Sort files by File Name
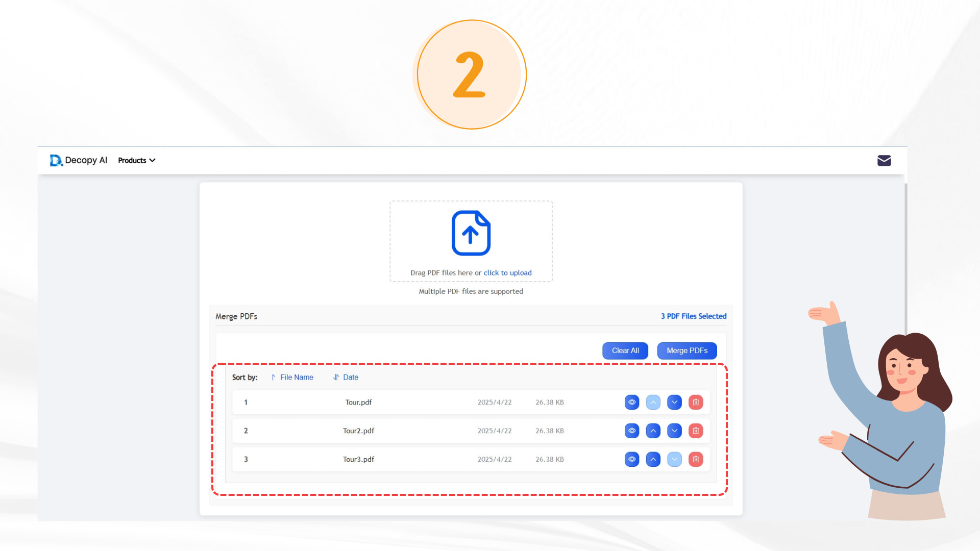This screenshot has height=551, width=980. [292, 378]
